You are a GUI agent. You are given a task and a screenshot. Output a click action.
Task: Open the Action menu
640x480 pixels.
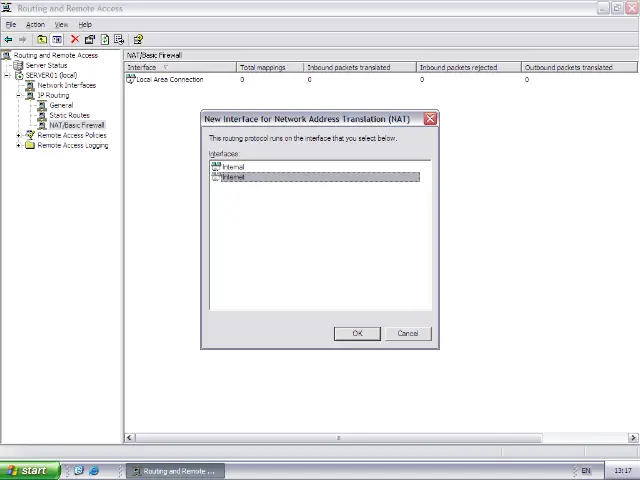36,24
